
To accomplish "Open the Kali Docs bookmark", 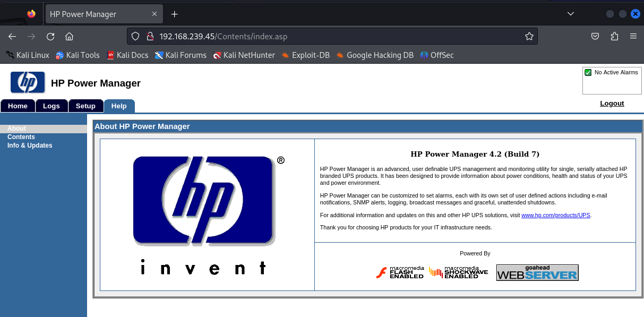I will tap(127, 55).
